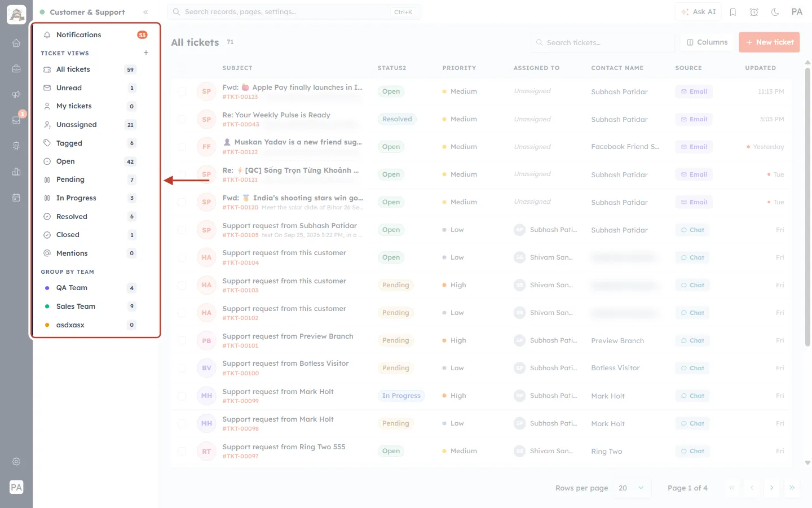This screenshot has height=508, width=812.
Task: Sort by the Priority column header
Action: click(459, 68)
